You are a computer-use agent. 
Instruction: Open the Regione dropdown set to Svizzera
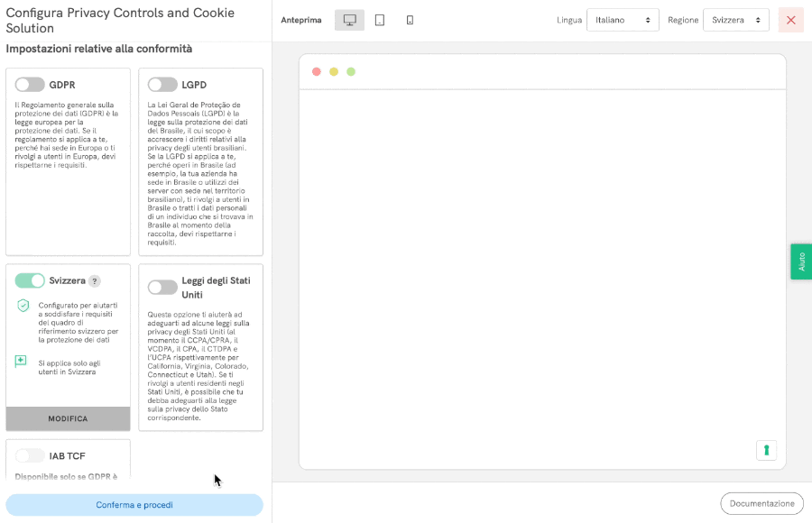pyautogui.click(x=735, y=20)
